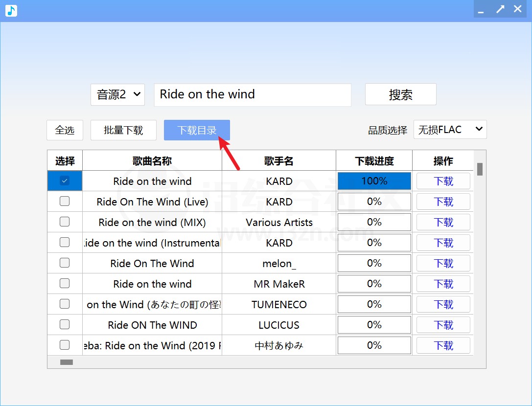Click the 100% progress bar for KARD
This screenshot has height=406, width=532.
(374, 181)
